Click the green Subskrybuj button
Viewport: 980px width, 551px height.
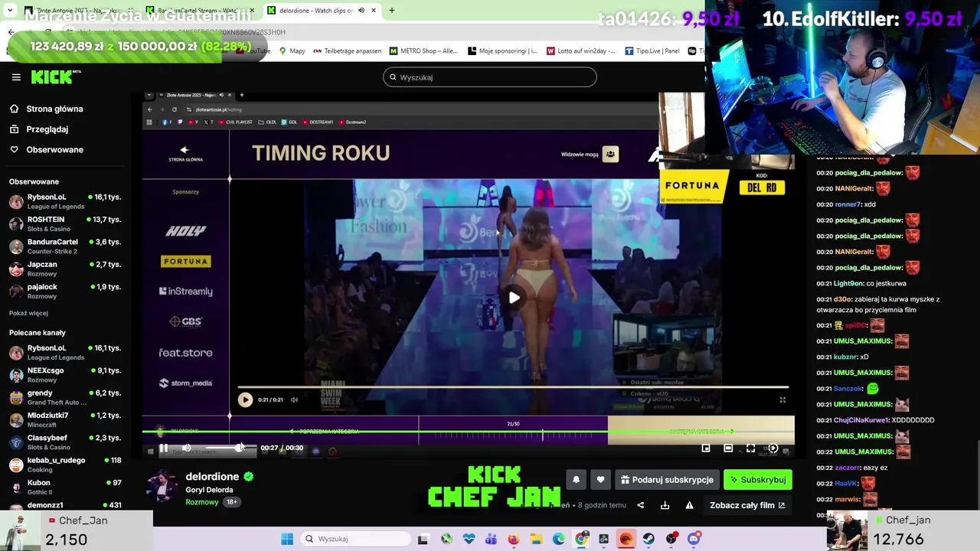point(758,480)
